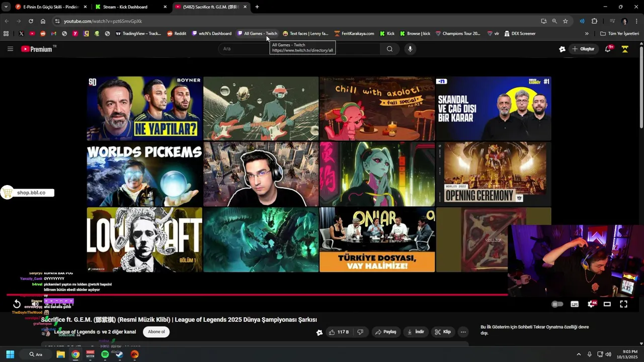Open the Chrome extensions puzzle icon
644x362 pixels.
(594, 21)
